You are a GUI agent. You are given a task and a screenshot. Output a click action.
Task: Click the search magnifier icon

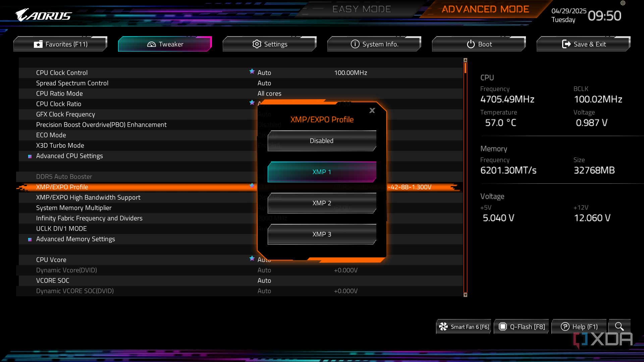point(619,326)
